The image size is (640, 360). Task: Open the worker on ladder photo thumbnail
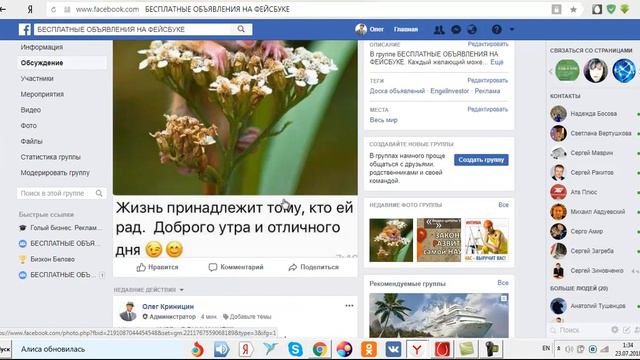click(x=487, y=240)
